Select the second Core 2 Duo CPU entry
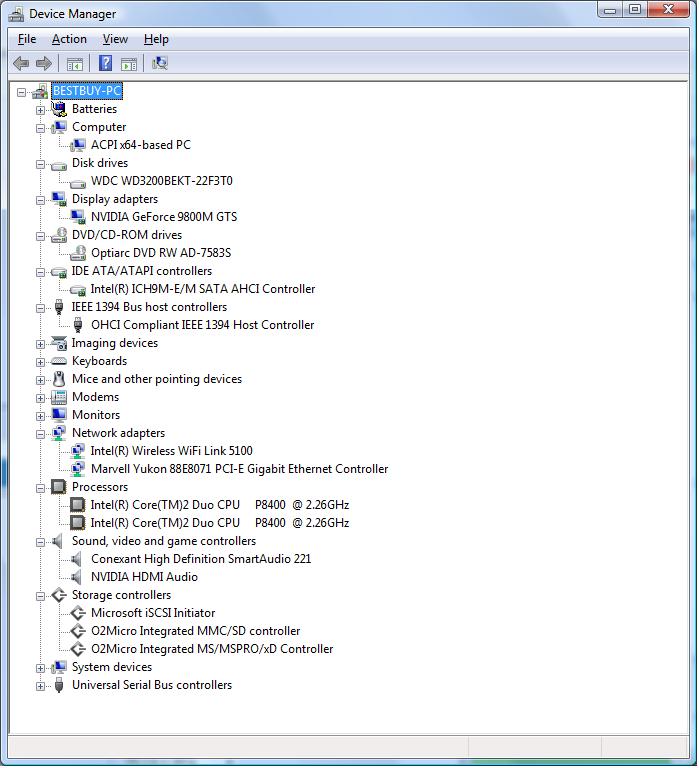The width and height of the screenshot is (699, 768). tap(220, 523)
